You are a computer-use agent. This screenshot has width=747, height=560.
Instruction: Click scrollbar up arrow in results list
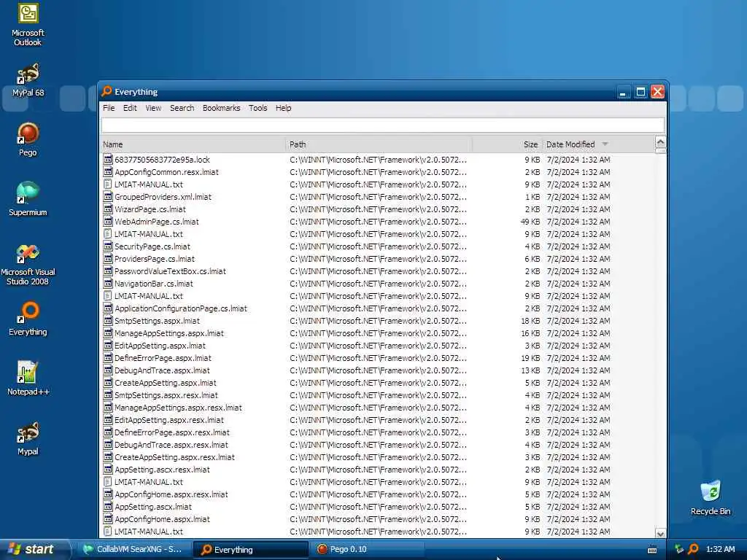(660, 142)
